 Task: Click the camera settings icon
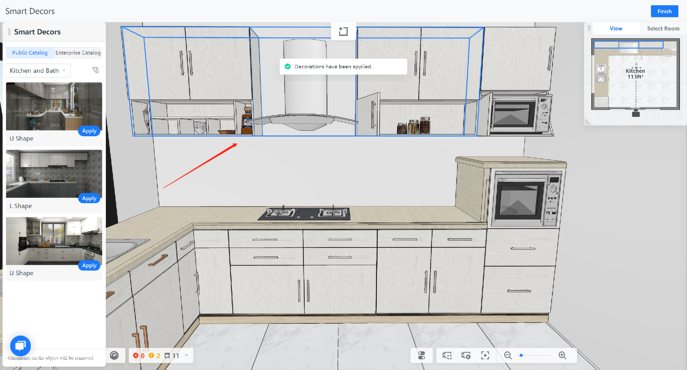tap(466, 356)
